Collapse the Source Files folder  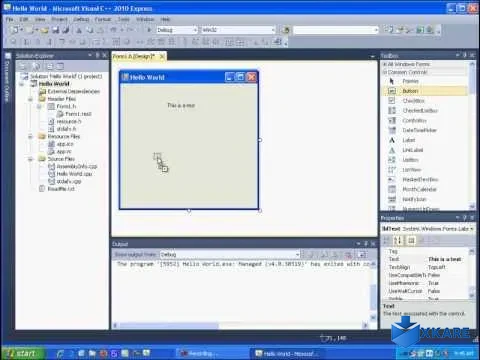[x=30, y=159]
